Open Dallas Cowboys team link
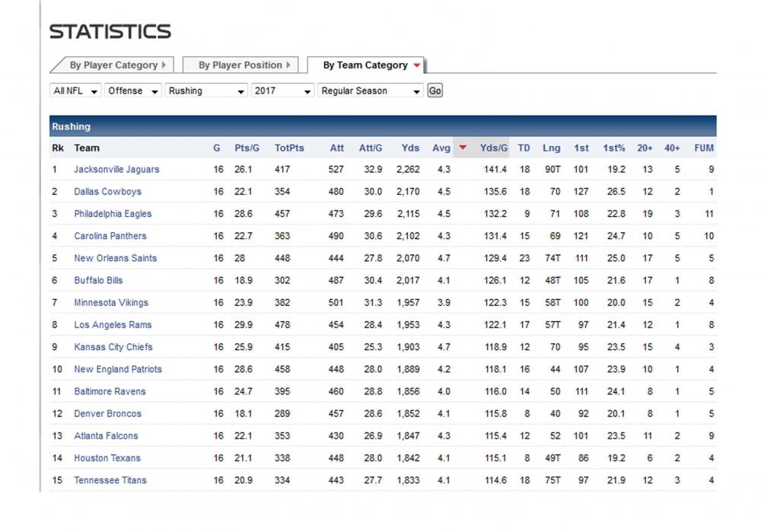 tap(108, 192)
